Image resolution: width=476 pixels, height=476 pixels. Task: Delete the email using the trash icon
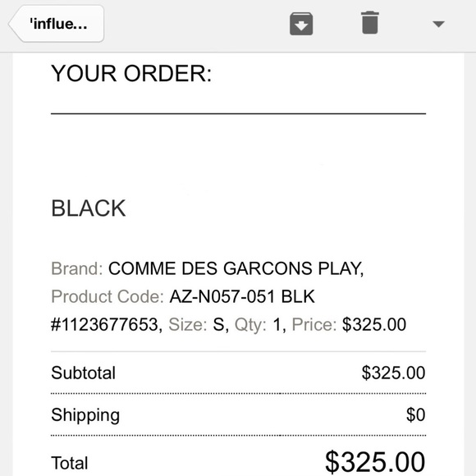tap(370, 22)
